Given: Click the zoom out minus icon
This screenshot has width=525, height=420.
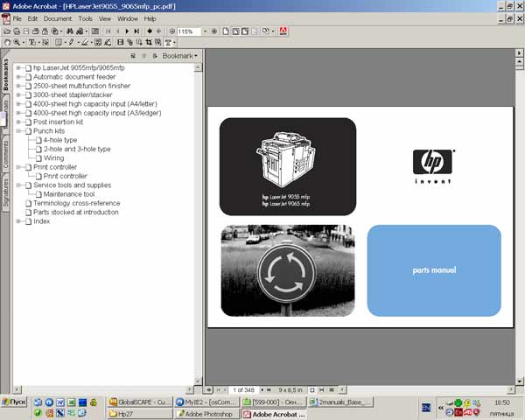Looking at the screenshot, I should click(172, 31).
